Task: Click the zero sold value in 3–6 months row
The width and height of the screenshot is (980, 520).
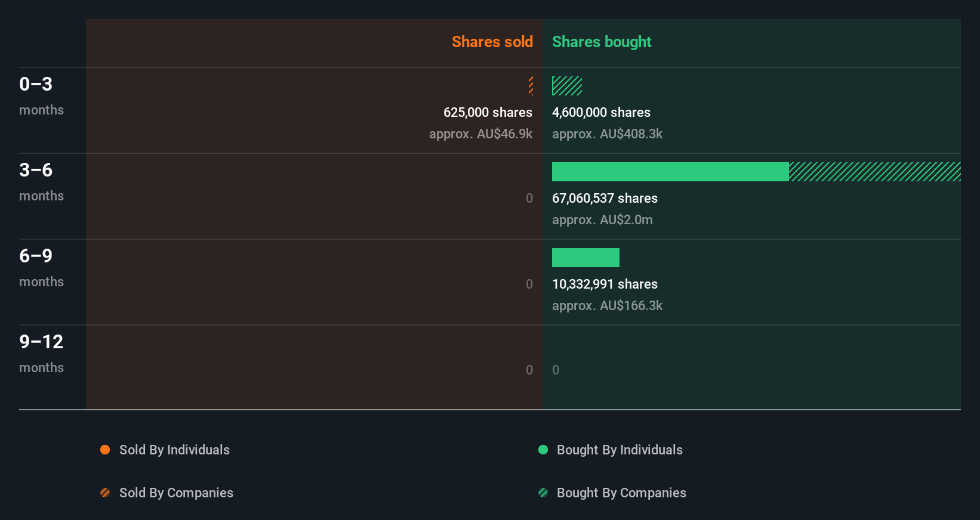Action: pos(529,198)
